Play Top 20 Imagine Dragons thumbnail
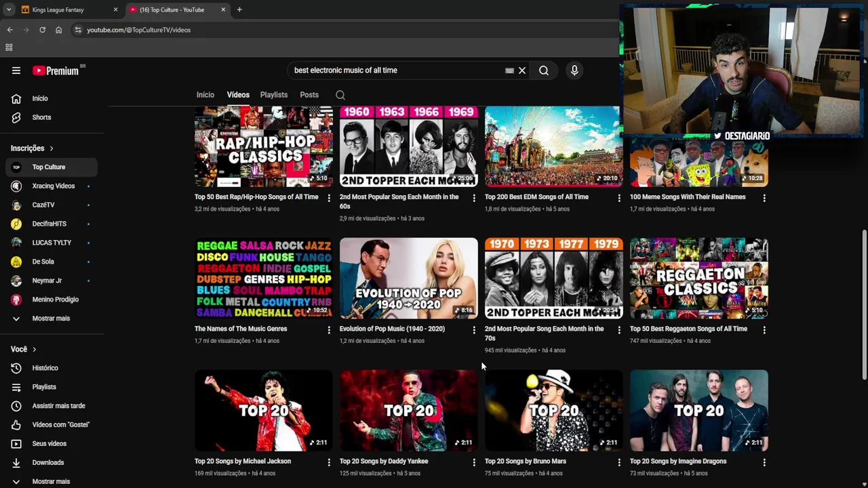The width and height of the screenshot is (868, 488). [699, 410]
